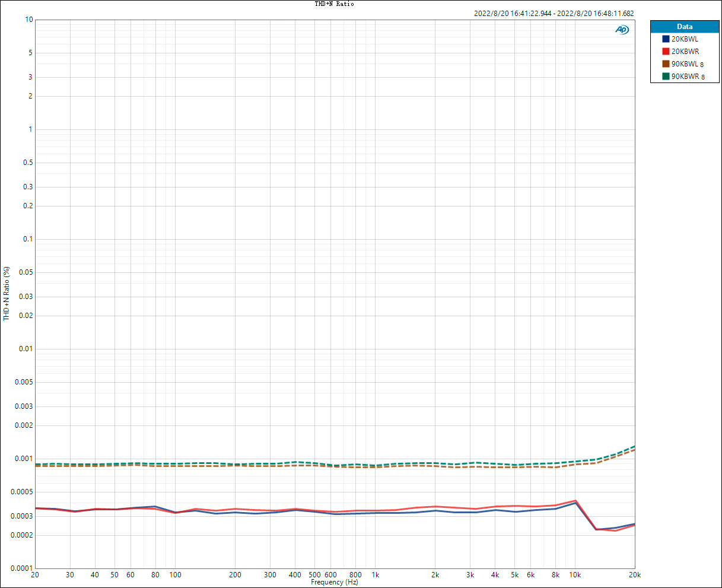The height and width of the screenshot is (588, 722).
Task: Select the 20KBWL legend entry
Action: pos(685,39)
